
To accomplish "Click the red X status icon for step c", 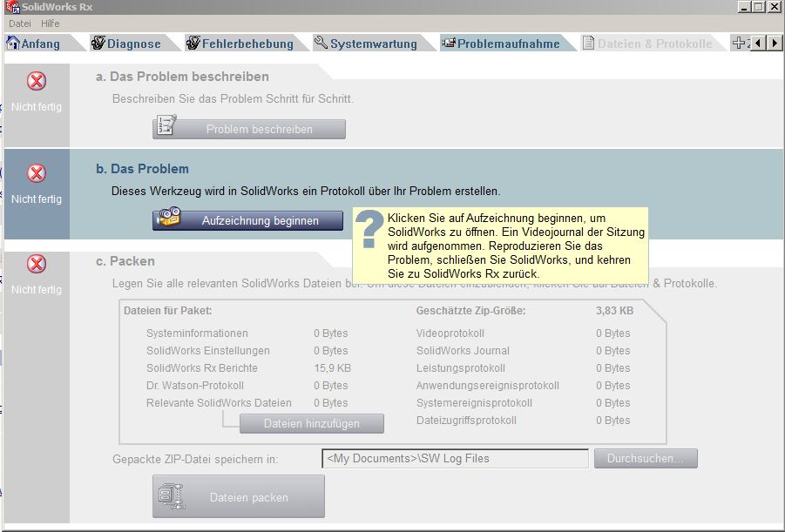I will [x=37, y=264].
